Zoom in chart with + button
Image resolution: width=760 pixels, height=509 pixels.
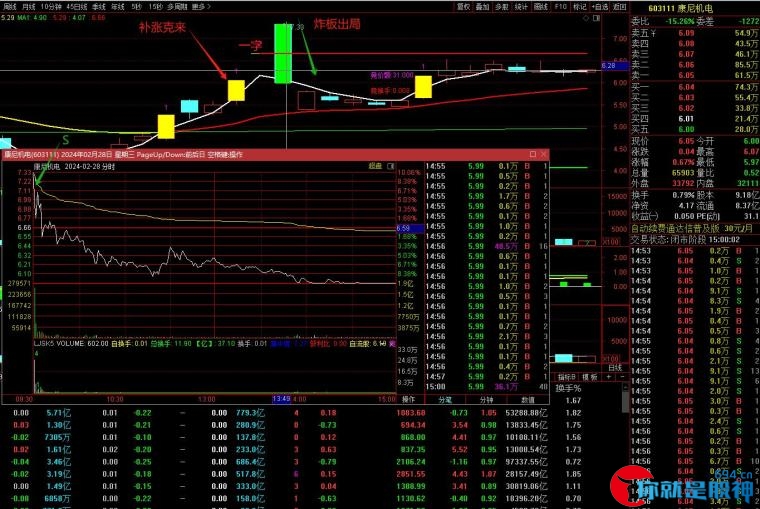point(609,377)
